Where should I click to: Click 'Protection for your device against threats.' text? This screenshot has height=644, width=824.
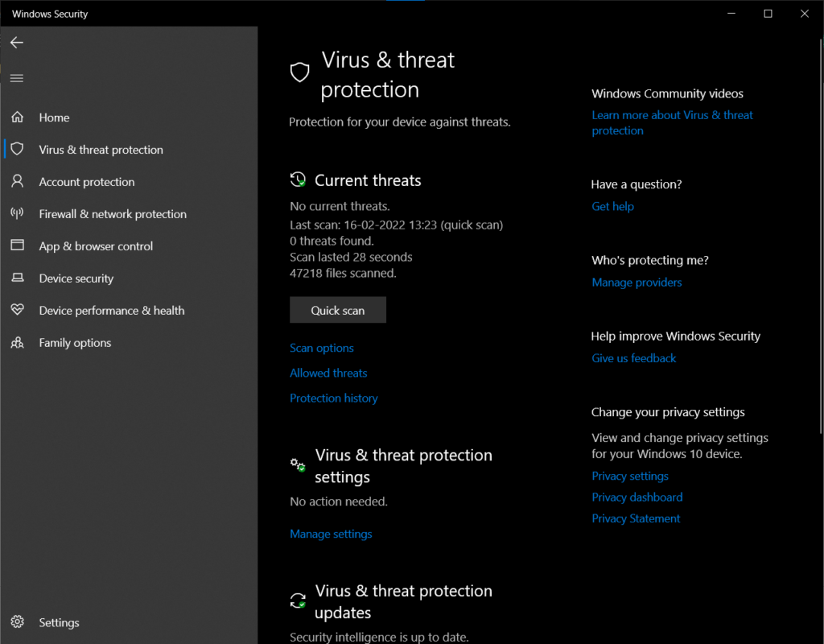(400, 122)
